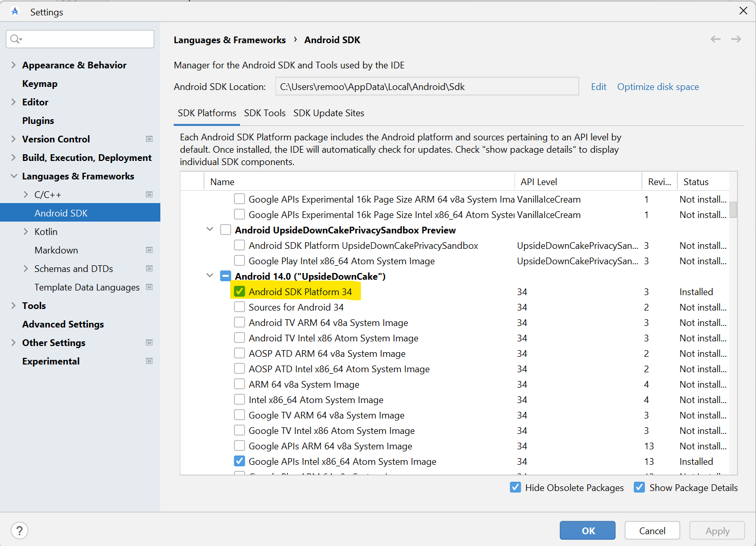
Task: Collapse Languages & Frameworks node
Action: click(13, 176)
